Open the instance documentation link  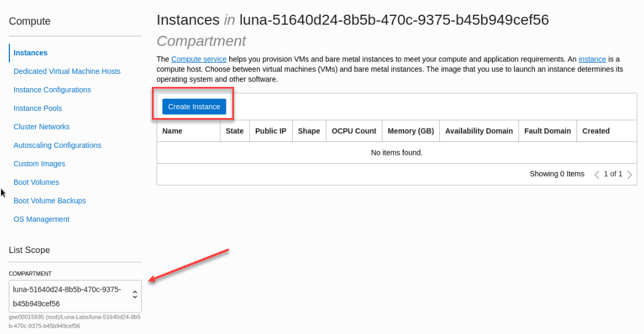[592, 59]
